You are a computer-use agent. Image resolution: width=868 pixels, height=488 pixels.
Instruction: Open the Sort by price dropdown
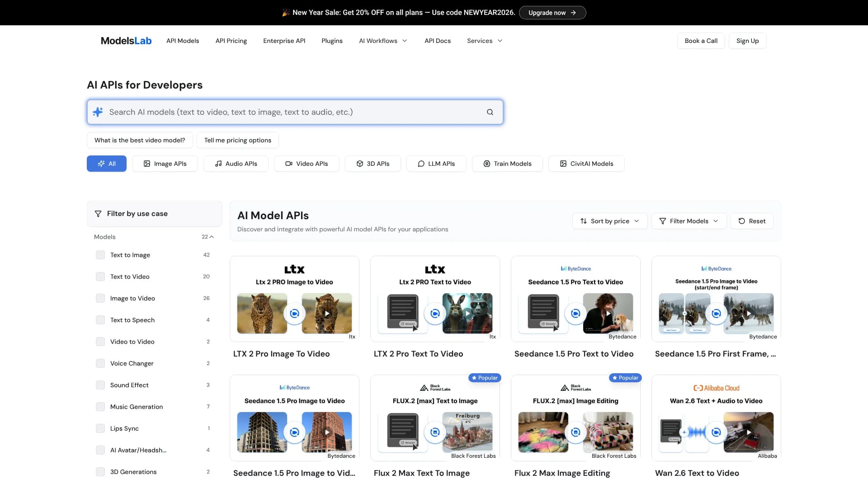[x=610, y=221]
